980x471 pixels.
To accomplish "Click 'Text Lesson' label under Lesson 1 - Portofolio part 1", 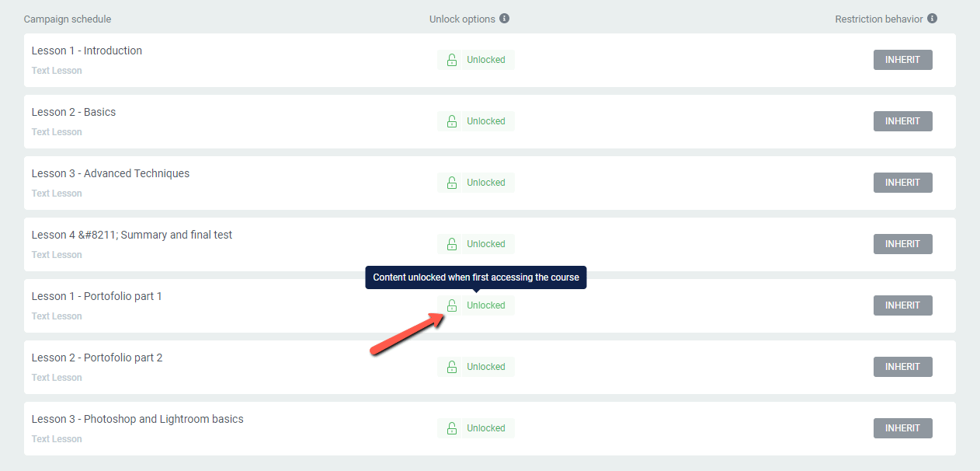I will pyautogui.click(x=57, y=316).
